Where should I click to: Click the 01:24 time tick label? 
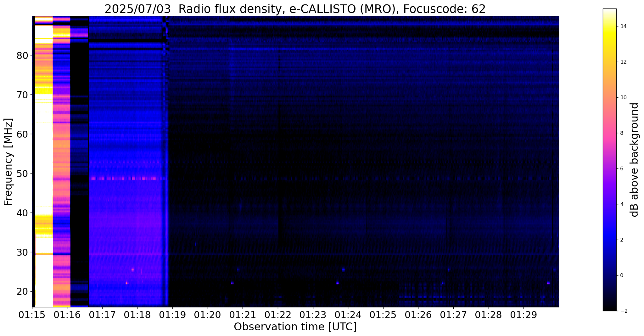click(x=348, y=314)
